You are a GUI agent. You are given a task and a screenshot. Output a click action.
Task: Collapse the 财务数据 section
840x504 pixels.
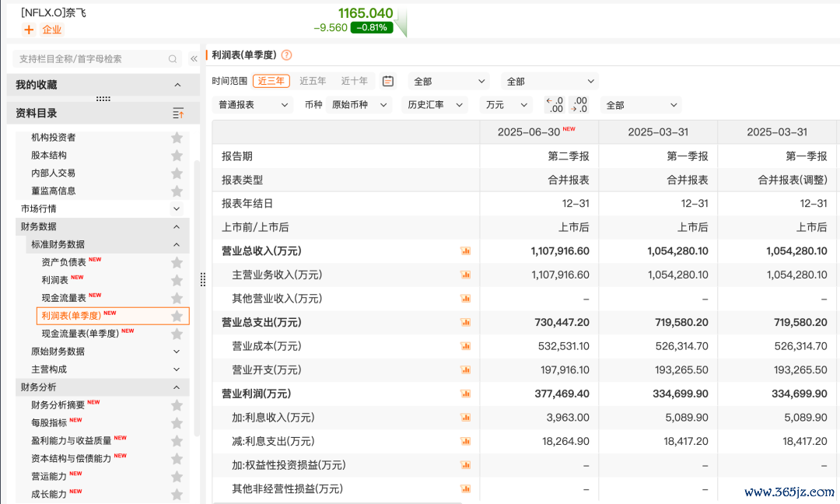[x=177, y=226]
